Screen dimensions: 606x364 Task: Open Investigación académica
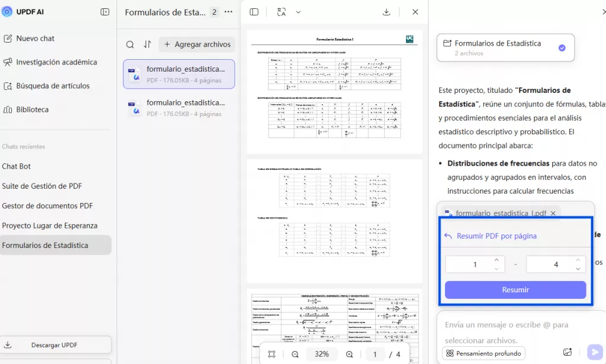coord(50,62)
